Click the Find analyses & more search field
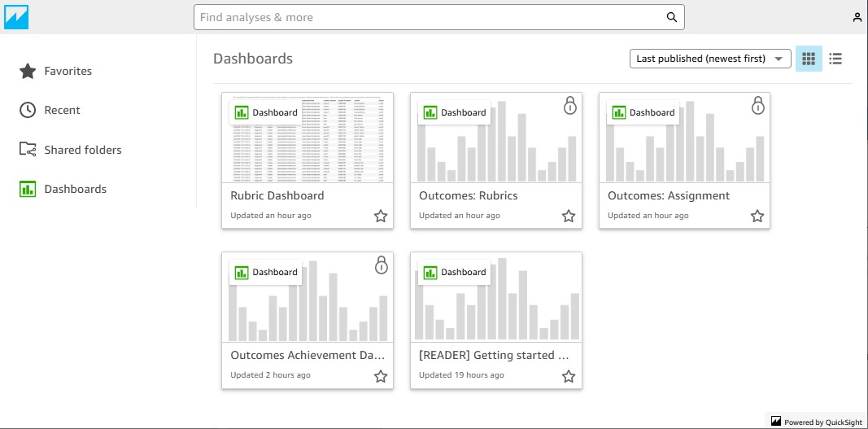 pos(427,17)
